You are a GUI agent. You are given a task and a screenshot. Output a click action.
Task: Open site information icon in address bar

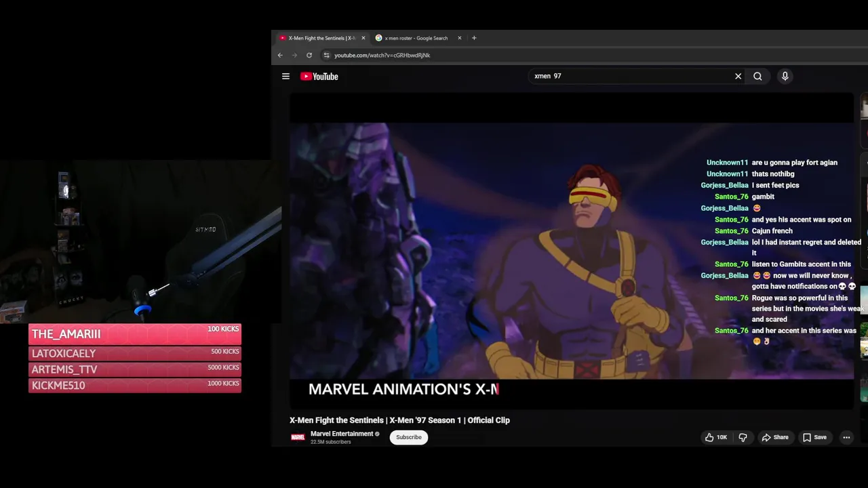(x=326, y=56)
